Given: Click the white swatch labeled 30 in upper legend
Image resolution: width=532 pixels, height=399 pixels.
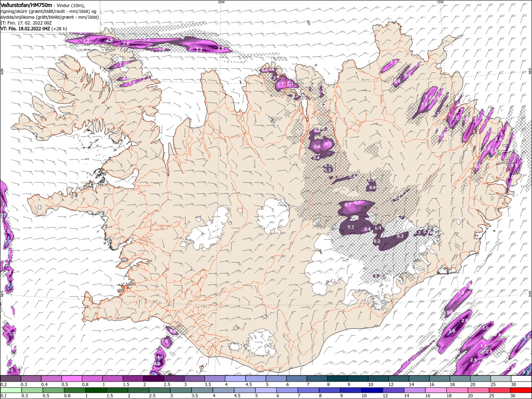Looking at the screenshot, I should [x=521, y=379].
